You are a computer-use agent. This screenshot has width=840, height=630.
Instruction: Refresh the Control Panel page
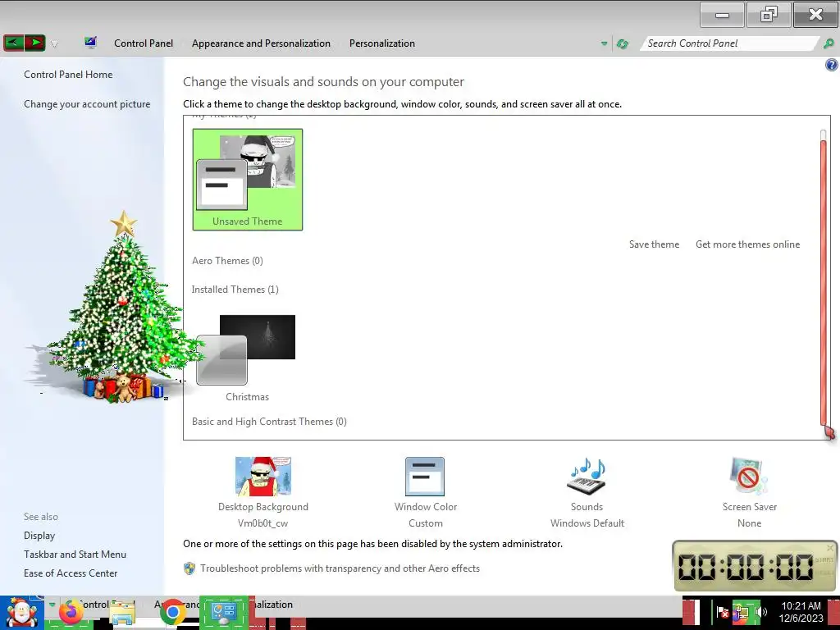(622, 43)
